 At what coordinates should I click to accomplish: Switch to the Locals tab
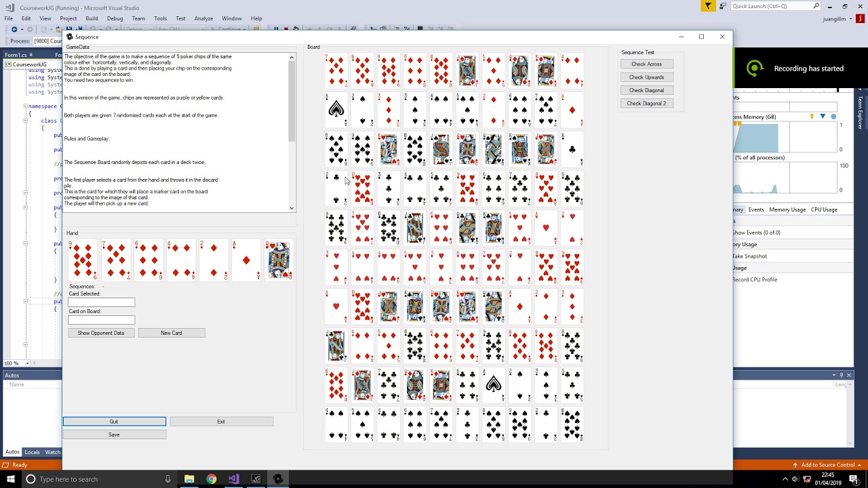click(x=32, y=452)
